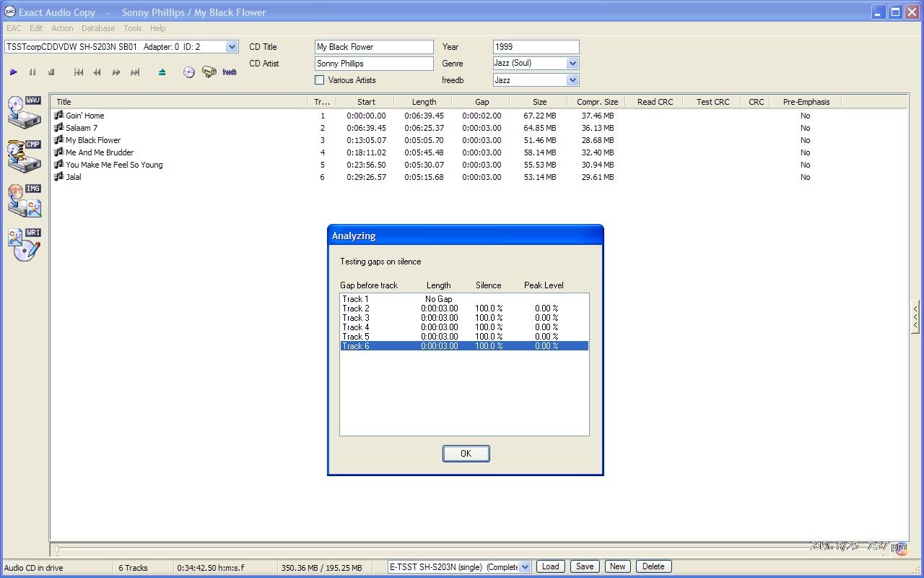Click the freedb query icon
The height and width of the screenshot is (578, 924).
click(x=230, y=72)
